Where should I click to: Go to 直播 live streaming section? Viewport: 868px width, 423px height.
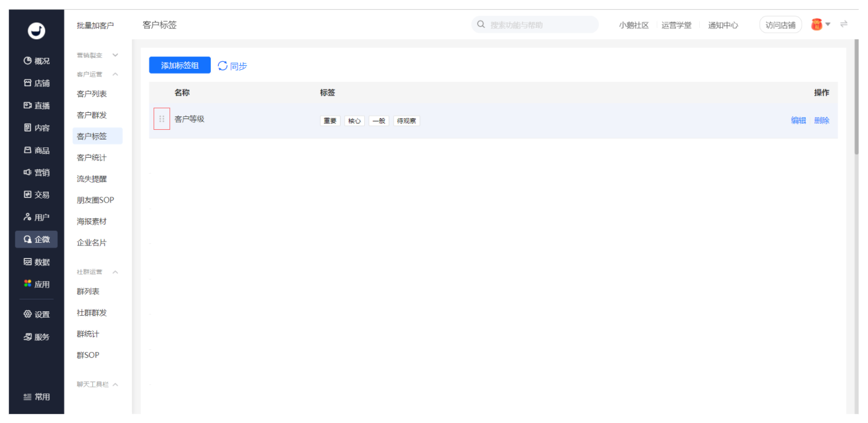36,106
